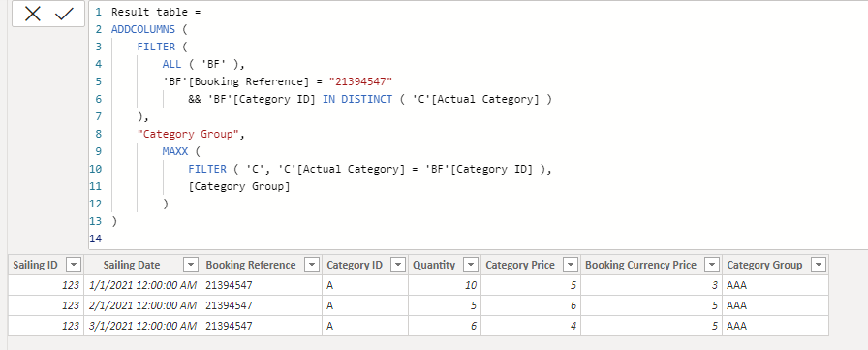Open the Sailing Date column filter dropdown
Image resolution: width=868 pixels, height=350 pixels.
[x=191, y=266]
